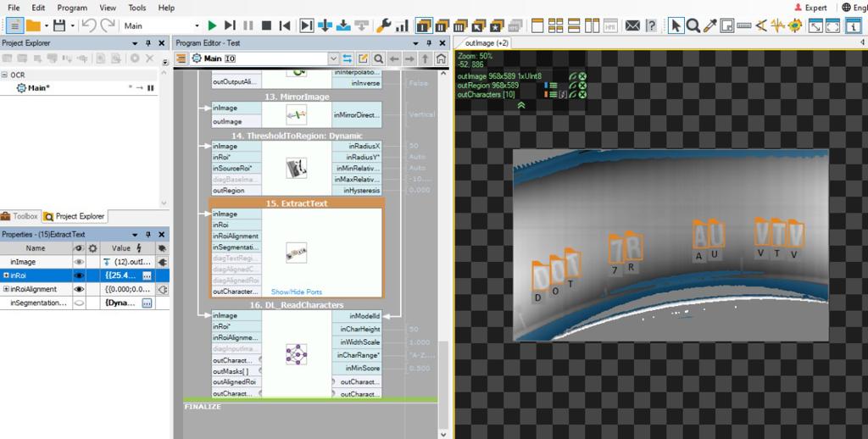Switch to the Toolbox tab
The image size is (868, 439).
20,216
